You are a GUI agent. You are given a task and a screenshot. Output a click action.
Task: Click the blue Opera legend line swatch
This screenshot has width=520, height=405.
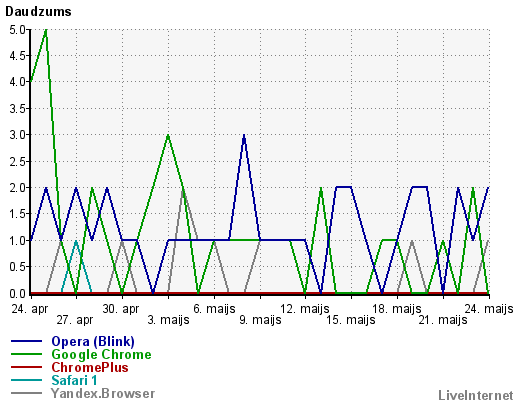point(26,341)
